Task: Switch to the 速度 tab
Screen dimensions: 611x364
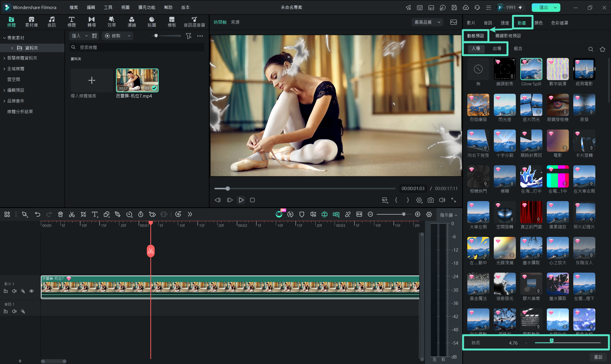Action: (505, 23)
